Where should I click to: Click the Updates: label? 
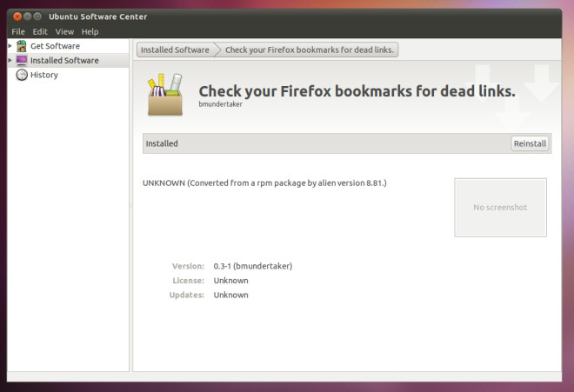[187, 295]
